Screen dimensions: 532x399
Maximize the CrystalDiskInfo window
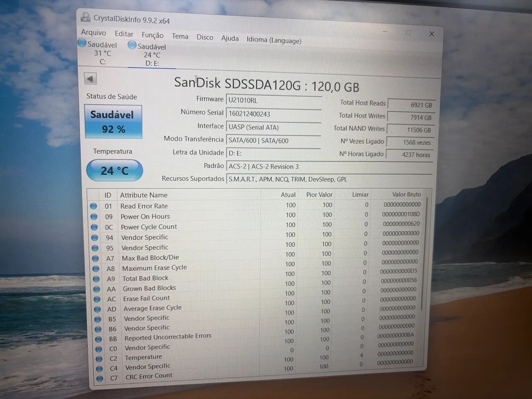pos(408,33)
